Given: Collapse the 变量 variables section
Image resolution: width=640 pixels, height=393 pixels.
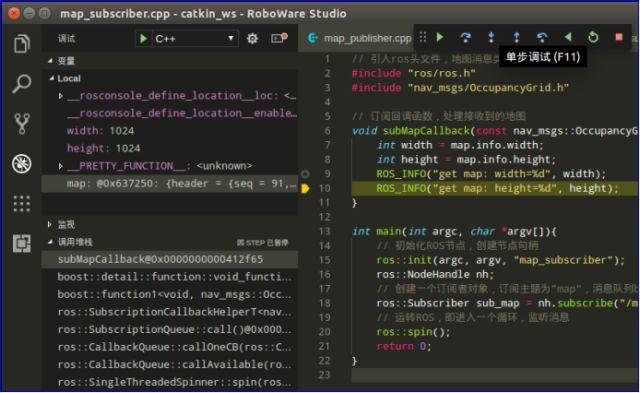Looking at the screenshot, I should [x=50, y=61].
